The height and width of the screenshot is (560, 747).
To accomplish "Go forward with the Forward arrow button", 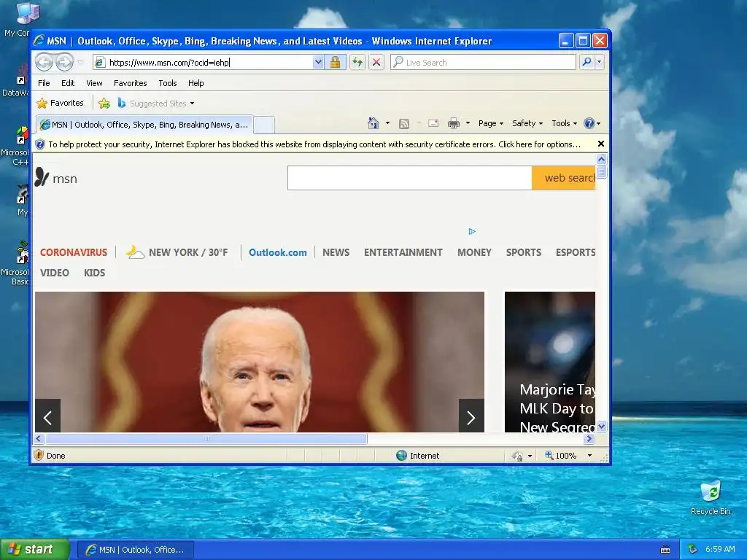I will (65, 62).
